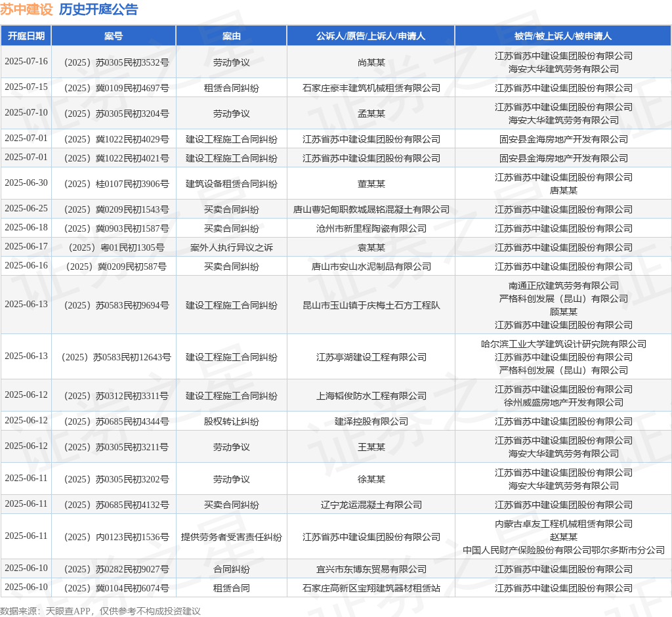Click defendant 南通正欣建筑劳务有限公司
This screenshot has width=672, height=617.
tap(563, 286)
